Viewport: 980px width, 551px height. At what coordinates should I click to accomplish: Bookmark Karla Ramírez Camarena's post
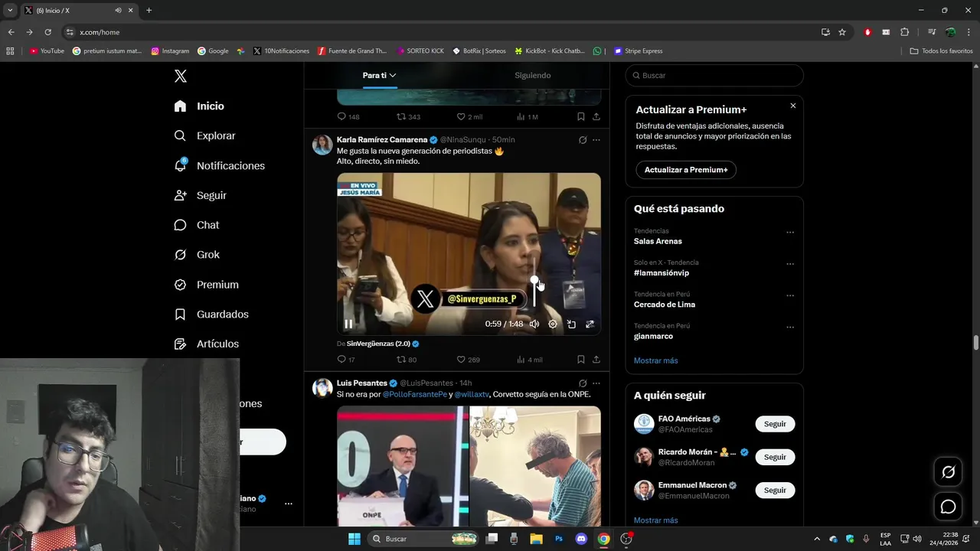(x=580, y=360)
